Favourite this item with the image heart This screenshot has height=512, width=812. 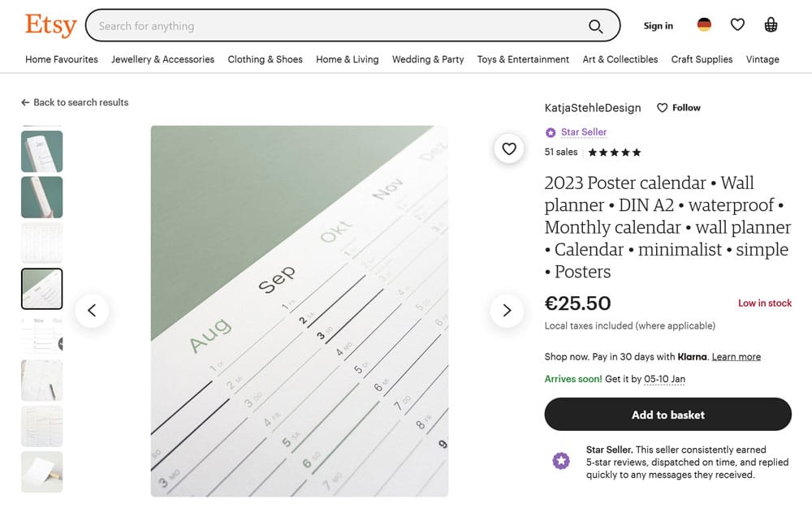(509, 148)
